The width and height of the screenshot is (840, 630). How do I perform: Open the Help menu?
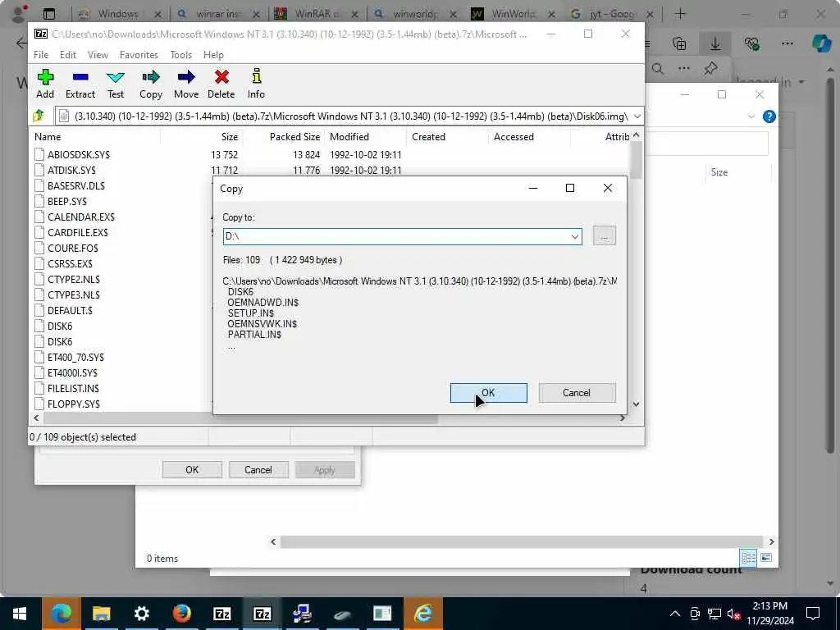pos(213,55)
